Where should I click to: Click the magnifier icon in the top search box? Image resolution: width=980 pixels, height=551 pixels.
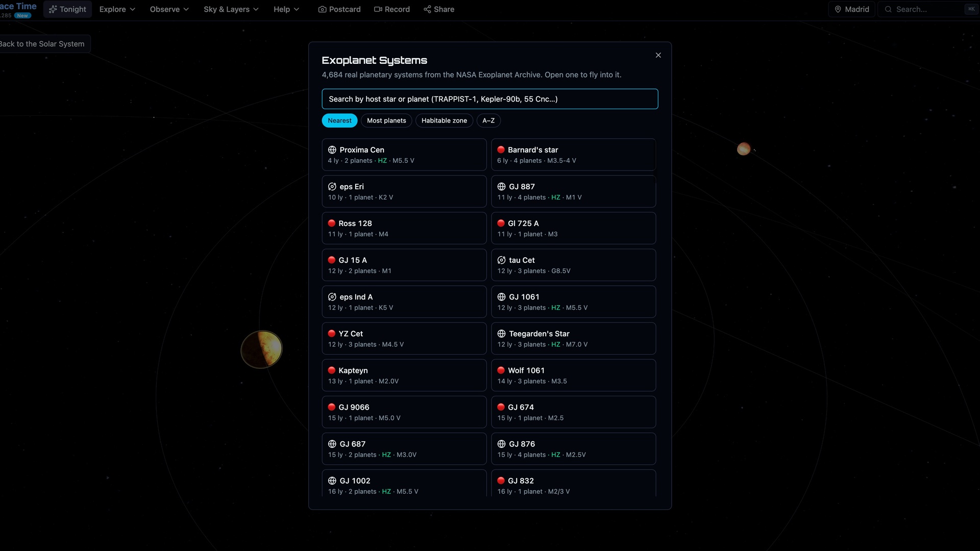[x=888, y=9]
